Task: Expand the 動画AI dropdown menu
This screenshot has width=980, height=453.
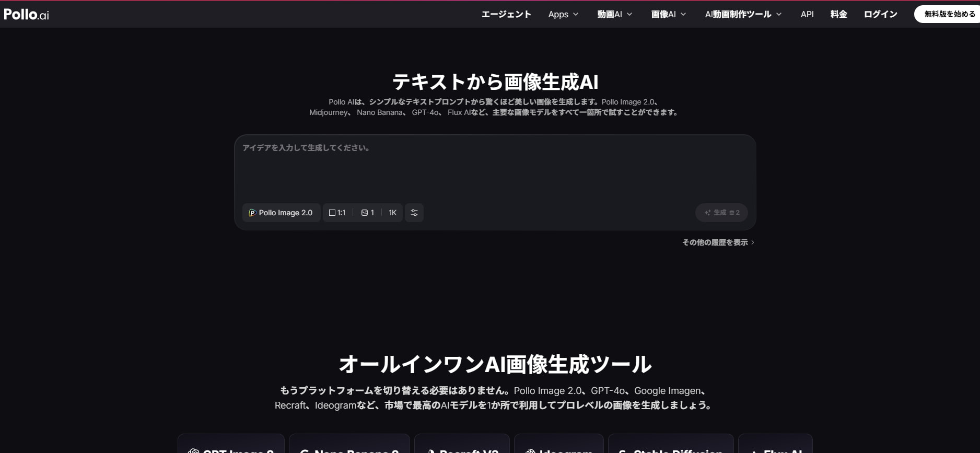Action: 615,14
